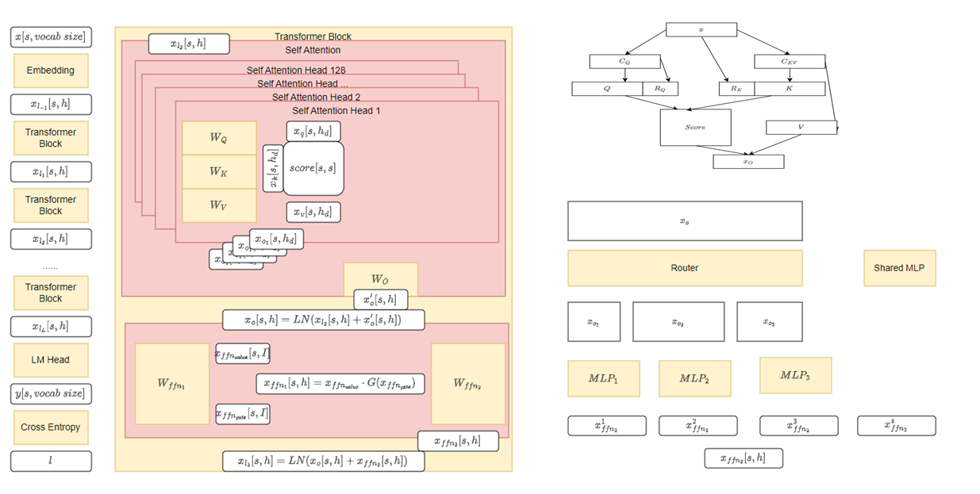Viewport: 980px width, 494px height.
Task: Select the Cross Entropy block
Action: 51,427
